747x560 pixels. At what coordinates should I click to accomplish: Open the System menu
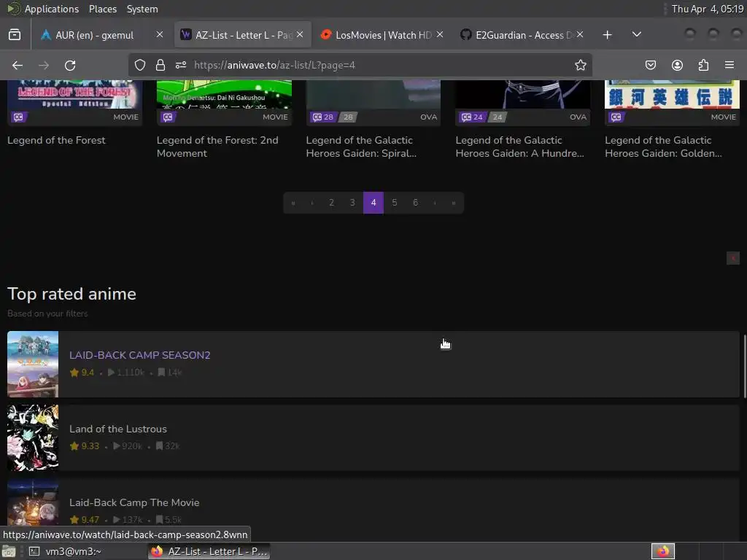[x=142, y=9]
